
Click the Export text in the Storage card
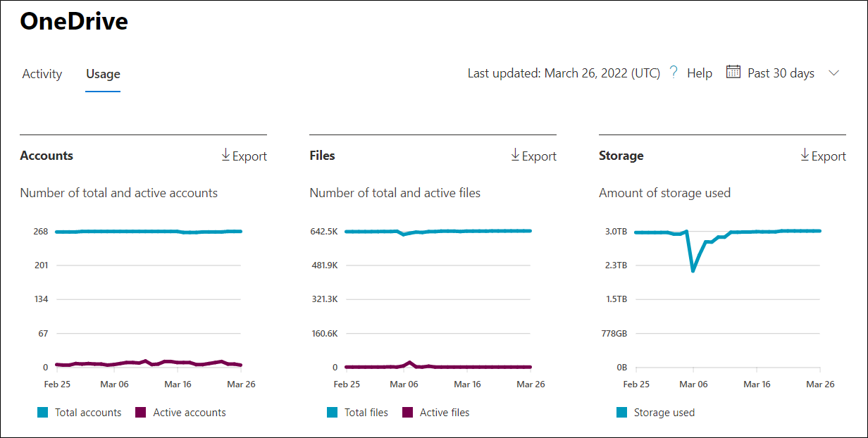coord(829,156)
